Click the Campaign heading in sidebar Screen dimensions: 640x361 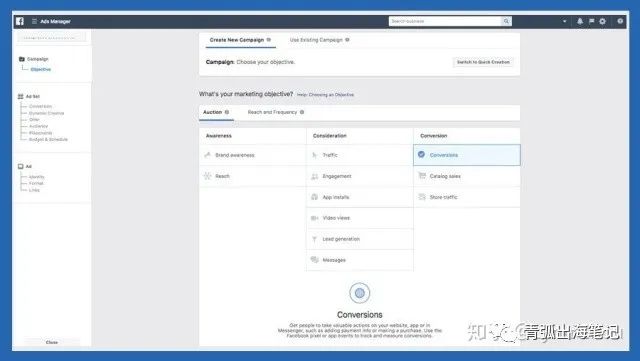(38, 59)
